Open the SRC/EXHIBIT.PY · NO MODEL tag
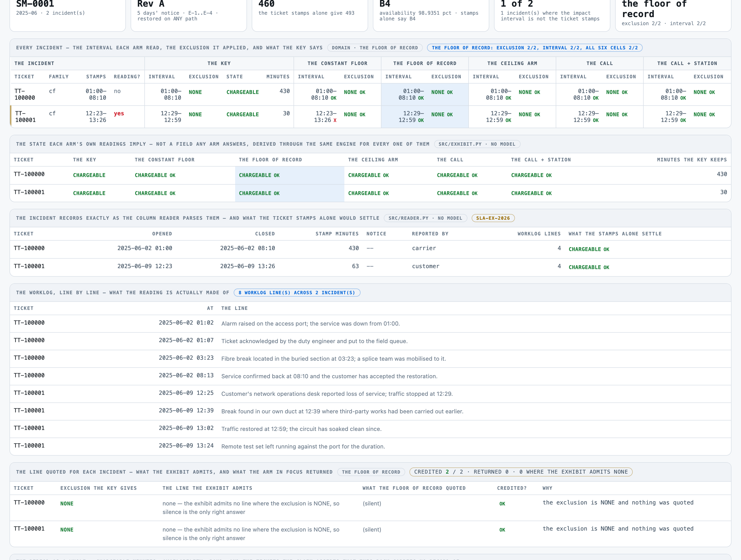 pos(477,144)
